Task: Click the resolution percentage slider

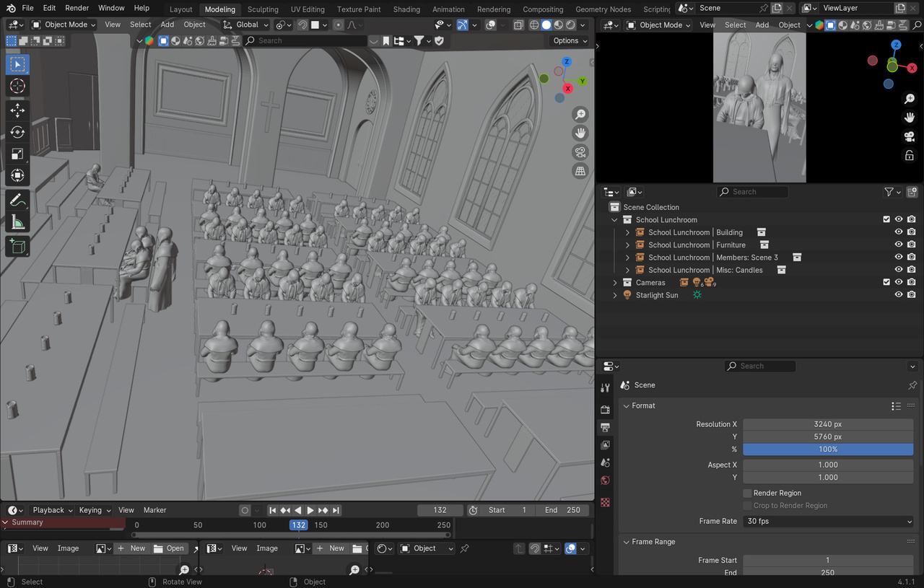Action: click(x=828, y=449)
